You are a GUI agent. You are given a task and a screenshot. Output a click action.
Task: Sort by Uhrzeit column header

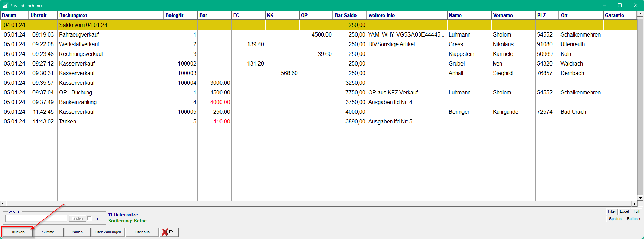tap(43, 15)
